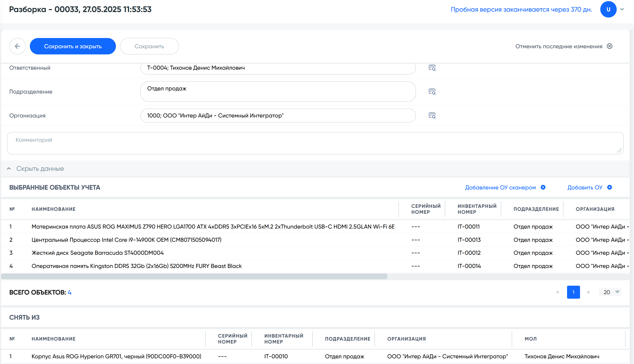This screenshot has width=634, height=364.
Task: Select the ASUS ROG MAXIMUS Z790 motherboard row
Action: (315, 227)
